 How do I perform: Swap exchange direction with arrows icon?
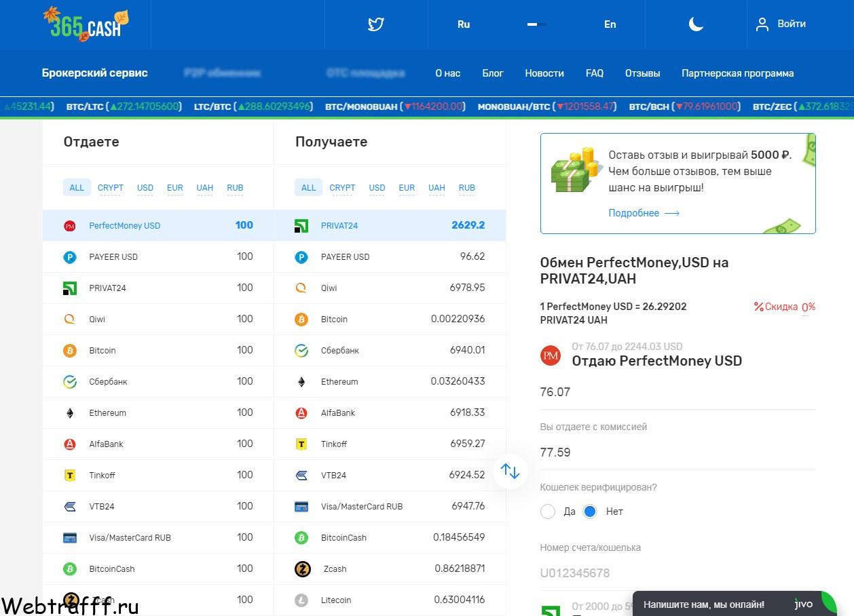tap(510, 471)
